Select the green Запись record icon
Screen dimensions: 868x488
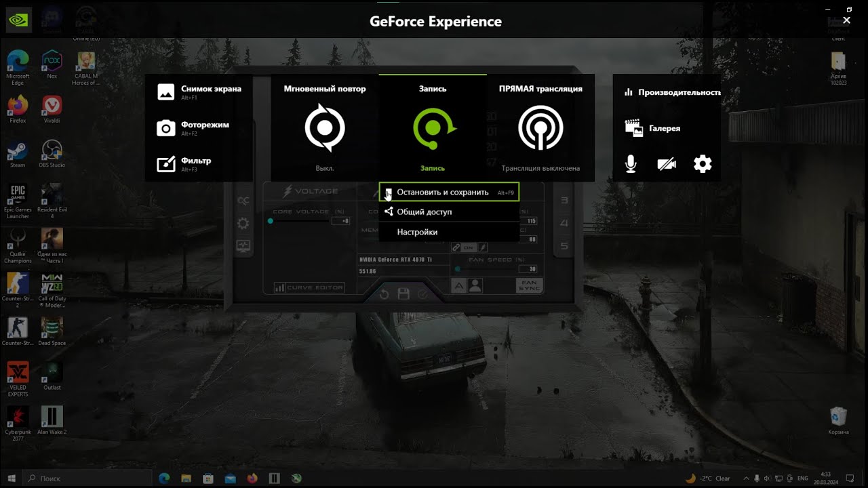[433, 127]
